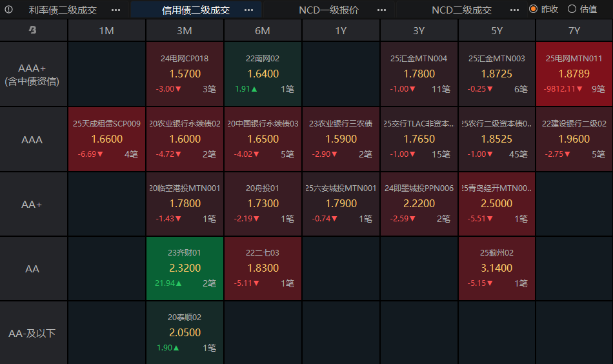613x364 pixels.
Task: Open the NCD二级成交 tab
Action: point(462,10)
